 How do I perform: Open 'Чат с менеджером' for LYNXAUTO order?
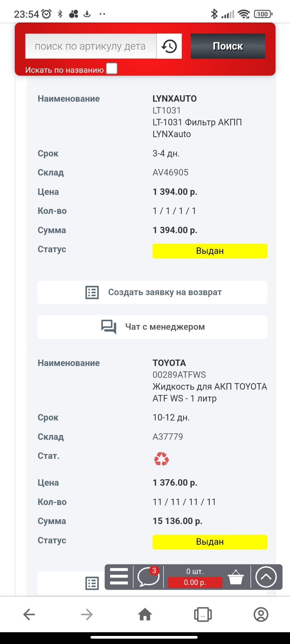point(152,327)
